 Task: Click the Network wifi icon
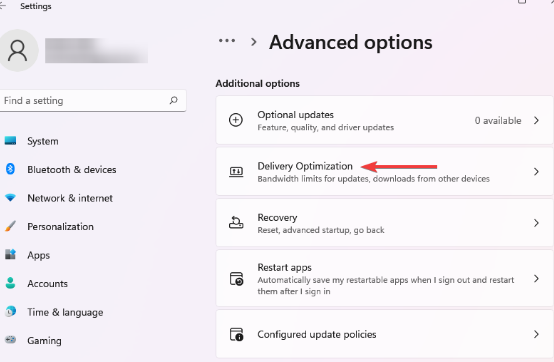[10, 198]
